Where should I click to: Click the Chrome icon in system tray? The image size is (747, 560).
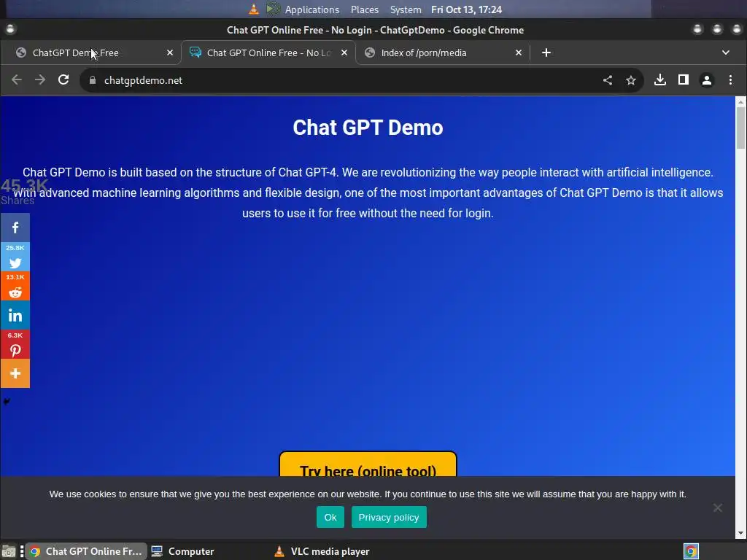coord(691,551)
